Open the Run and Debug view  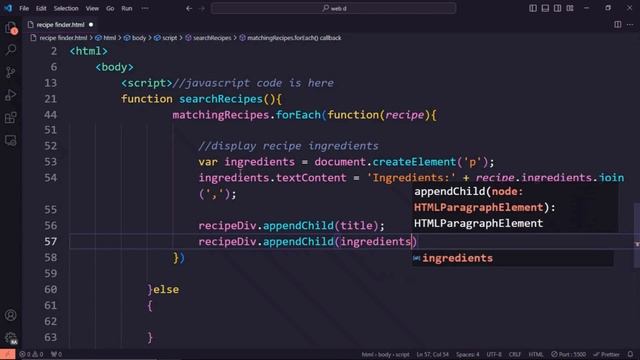coord(11,95)
